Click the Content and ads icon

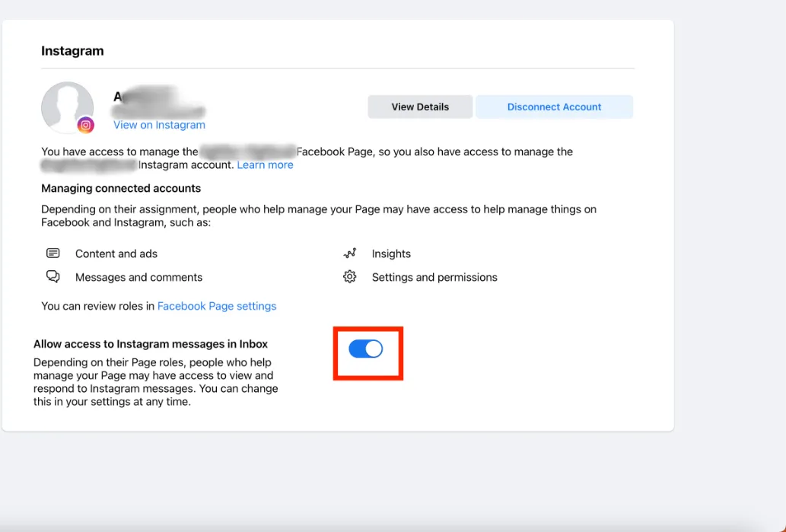(x=53, y=253)
